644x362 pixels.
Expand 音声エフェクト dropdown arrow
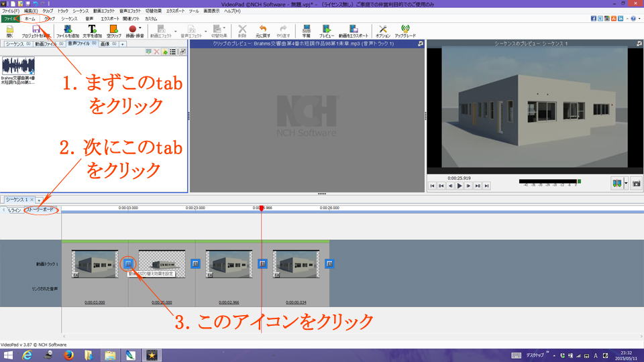[x=206, y=32]
